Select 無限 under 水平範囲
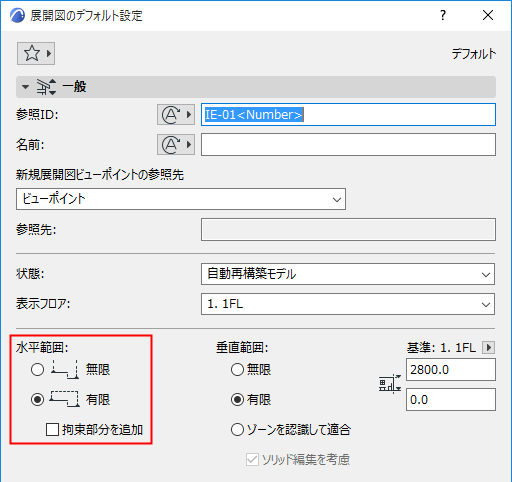The image size is (512, 482). 37,369
